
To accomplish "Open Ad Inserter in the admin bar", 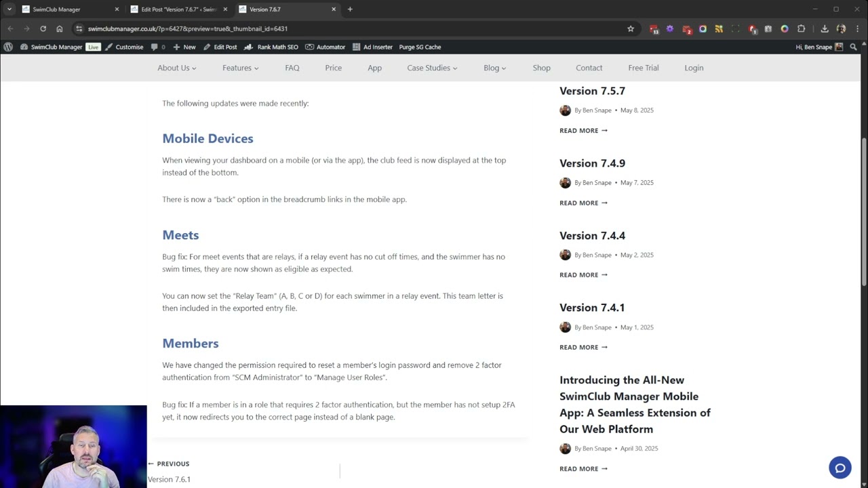I will pyautogui.click(x=372, y=47).
